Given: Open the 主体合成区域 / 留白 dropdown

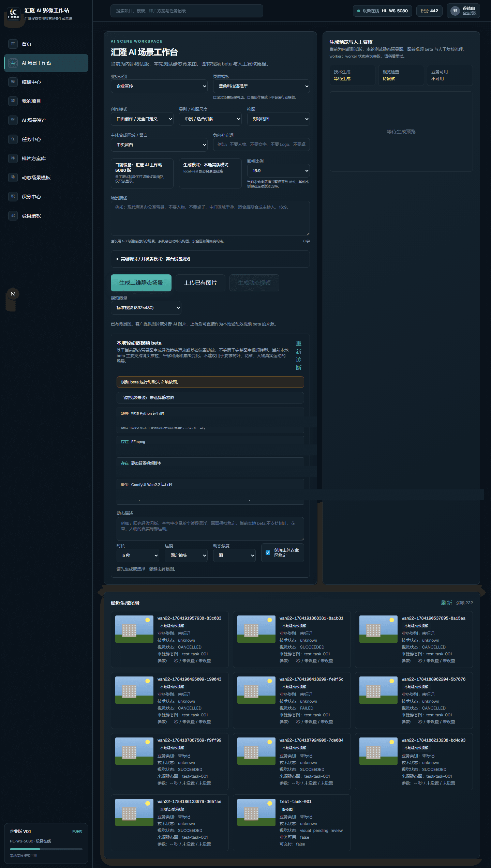Looking at the screenshot, I should tap(159, 144).
